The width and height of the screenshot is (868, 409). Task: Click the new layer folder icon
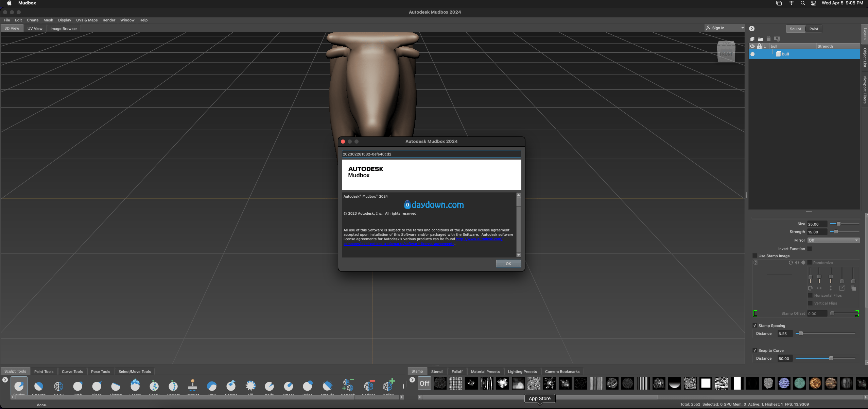(x=761, y=39)
